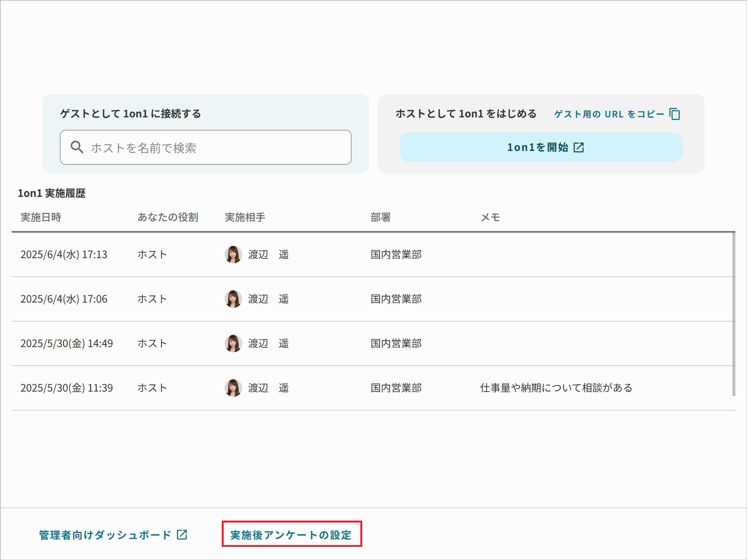Click the history table vertical scrollbar
This screenshot has width=747, height=560.
(x=734, y=314)
